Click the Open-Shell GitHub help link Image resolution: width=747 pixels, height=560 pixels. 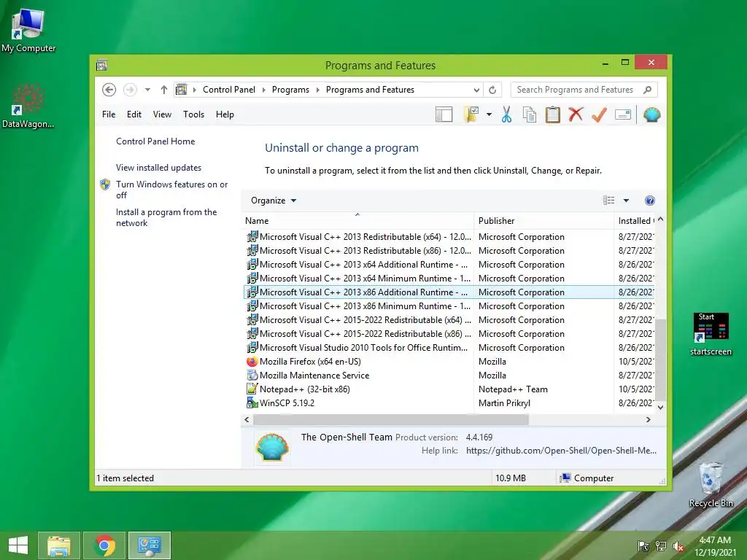[x=561, y=451]
